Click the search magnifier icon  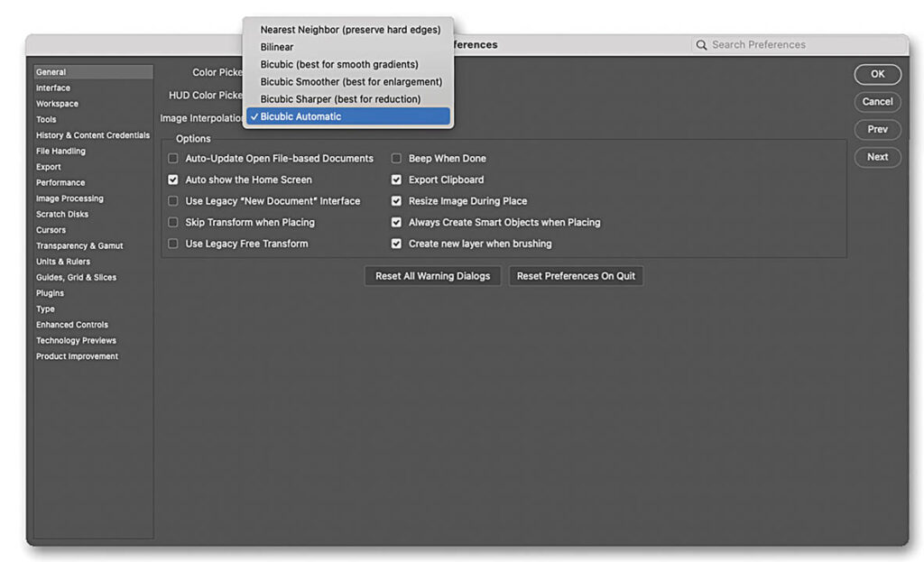click(x=701, y=45)
